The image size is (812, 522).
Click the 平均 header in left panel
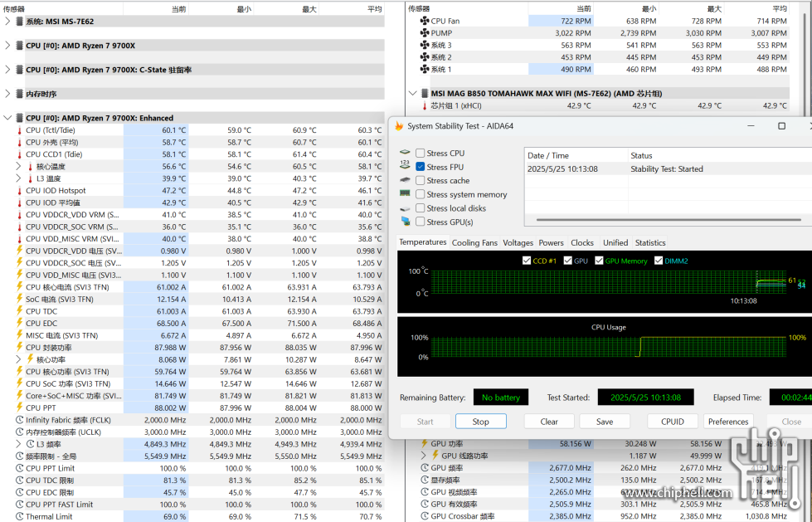tap(374, 9)
